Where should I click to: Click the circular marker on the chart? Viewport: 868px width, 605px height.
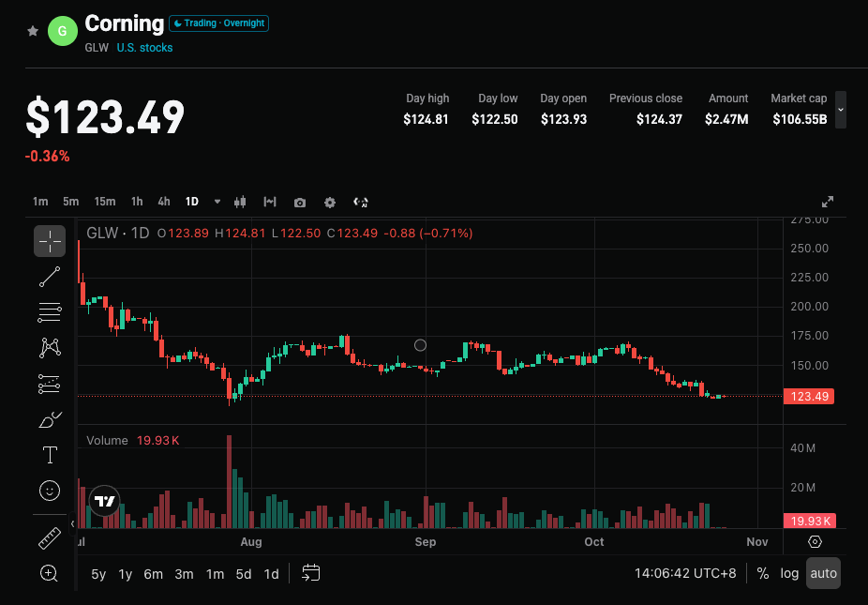tap(420, 345)
